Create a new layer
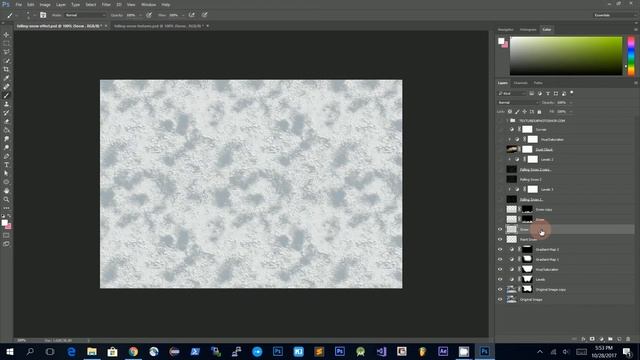640x360 pixels. 619,339
